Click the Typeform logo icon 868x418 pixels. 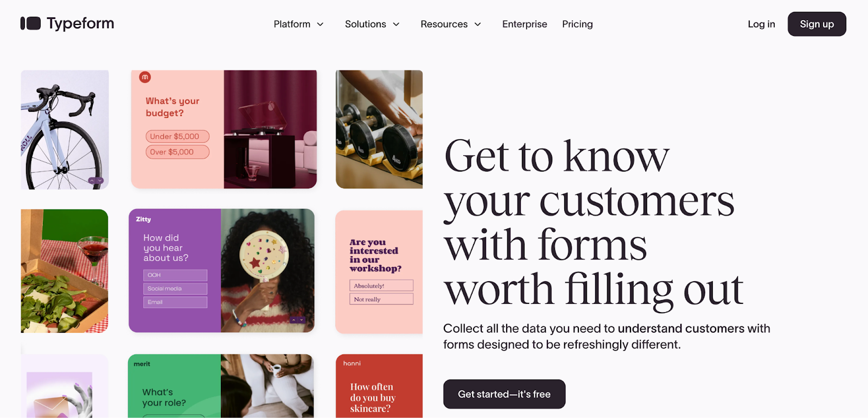click(x=30, y=23)
